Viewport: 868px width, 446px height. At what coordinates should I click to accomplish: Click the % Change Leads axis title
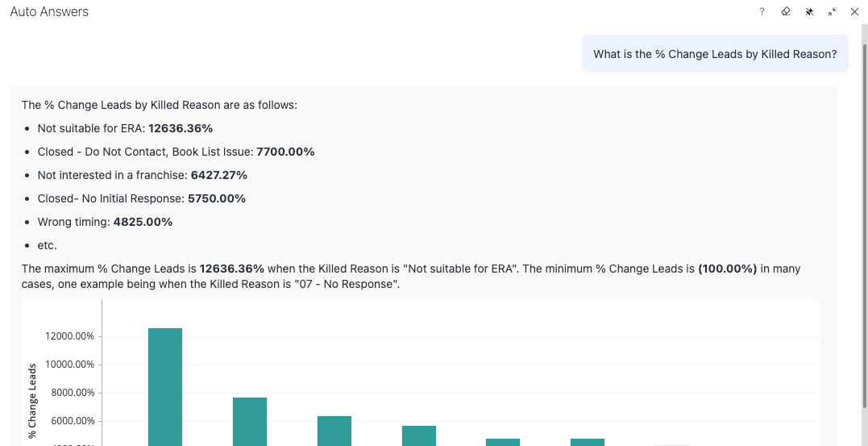pos(32,401)
